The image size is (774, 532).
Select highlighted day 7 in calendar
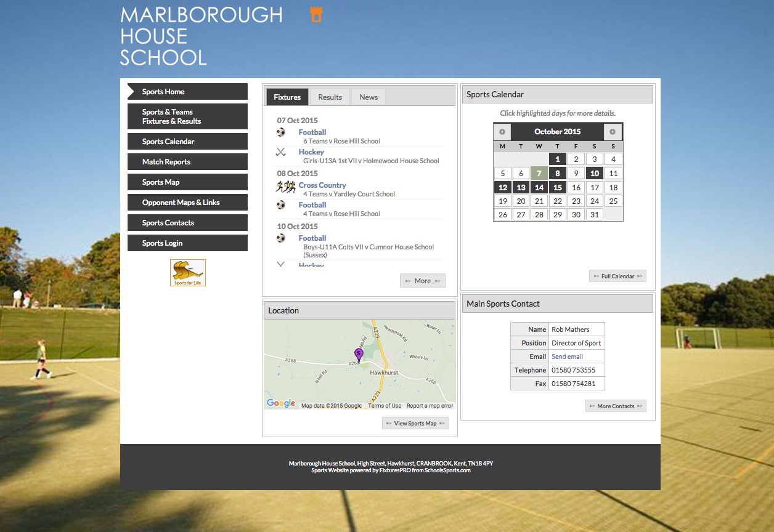tap(539, 174)
